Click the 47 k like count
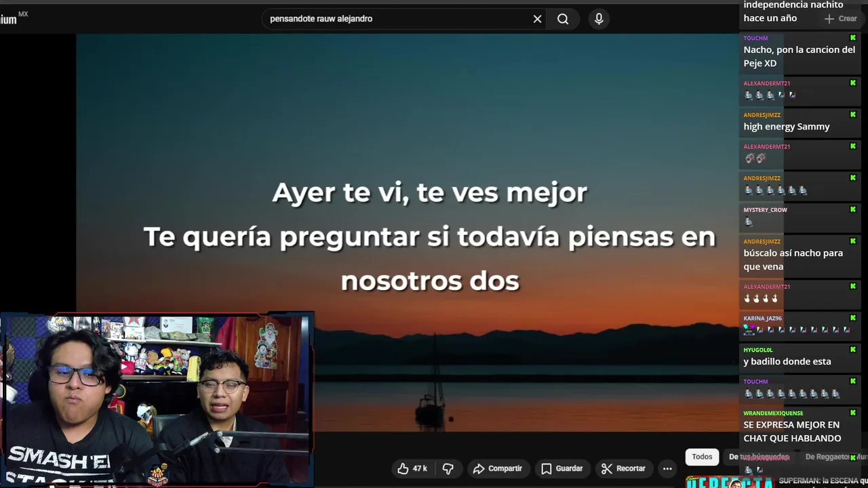 point(420,468)
